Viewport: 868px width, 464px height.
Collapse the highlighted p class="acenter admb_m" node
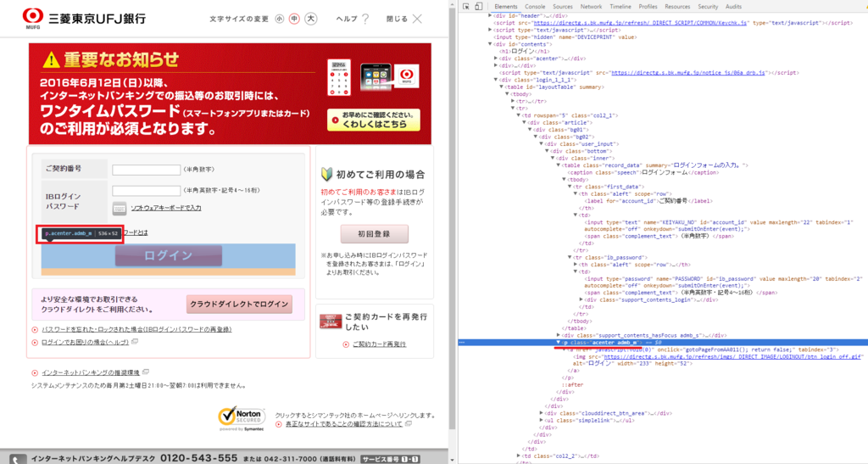[x=558, y=342]
